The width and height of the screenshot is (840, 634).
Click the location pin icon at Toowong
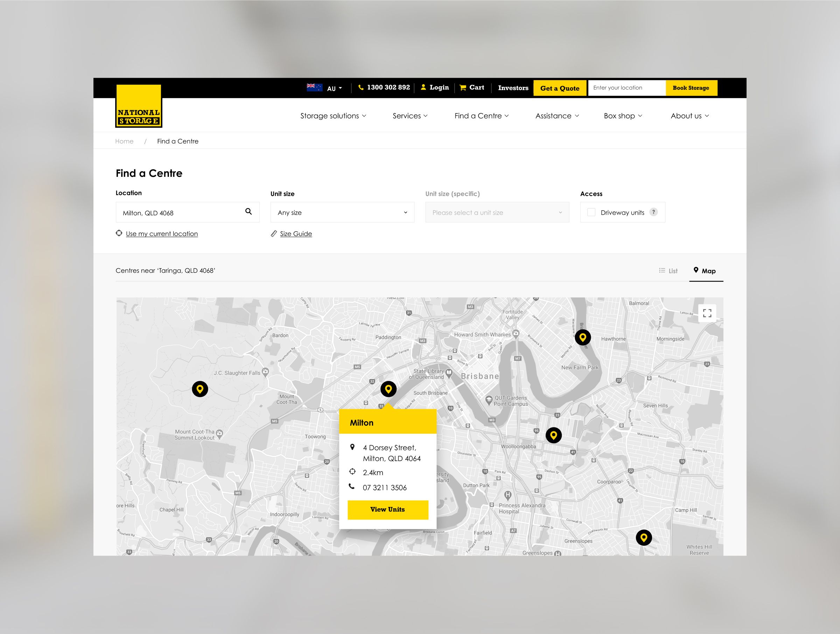200,390
